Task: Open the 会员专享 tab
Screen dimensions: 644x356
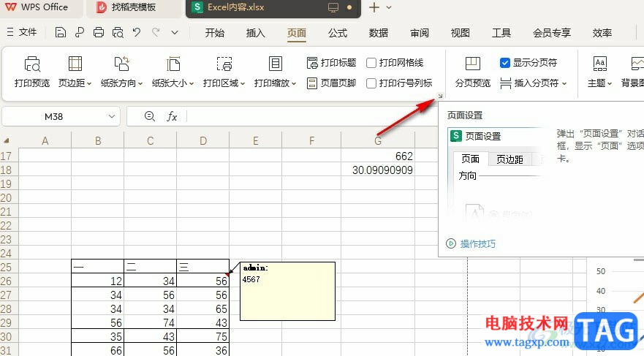Action: pyautogui.click(x=552, y=33)
